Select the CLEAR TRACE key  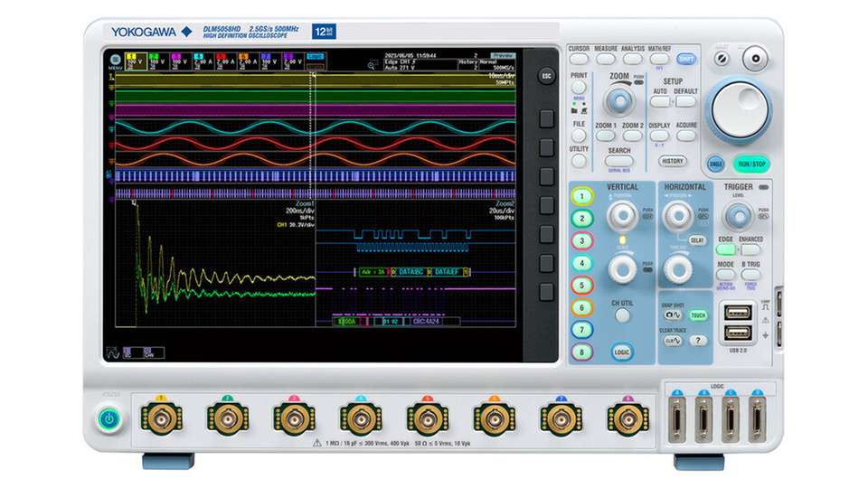[x=673, y=341]
